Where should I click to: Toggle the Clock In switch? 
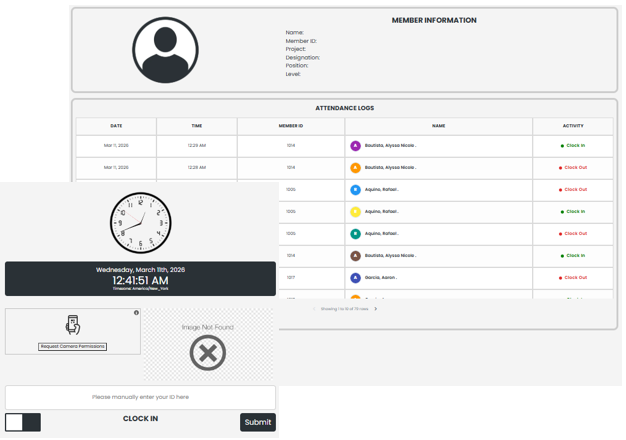tap(23, 422)
